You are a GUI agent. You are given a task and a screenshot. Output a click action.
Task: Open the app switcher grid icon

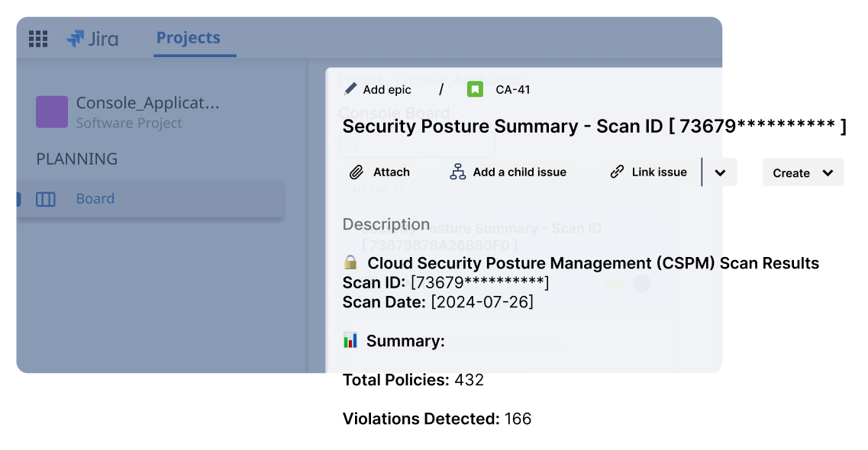(x=38, y=39)
